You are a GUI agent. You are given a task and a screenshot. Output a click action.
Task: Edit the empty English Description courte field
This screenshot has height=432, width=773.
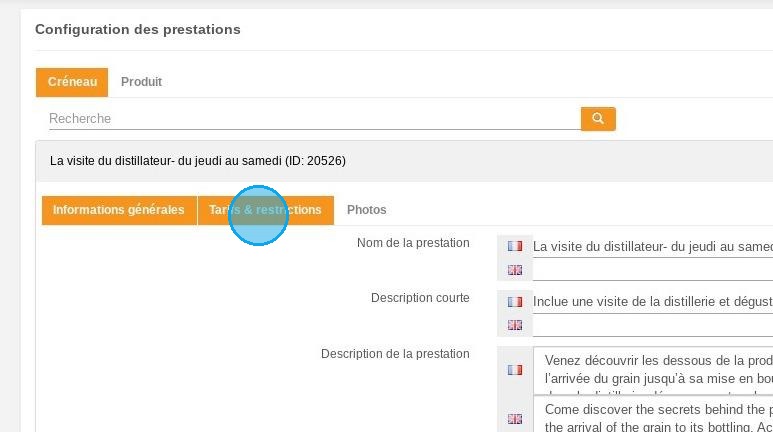point(653,325)
